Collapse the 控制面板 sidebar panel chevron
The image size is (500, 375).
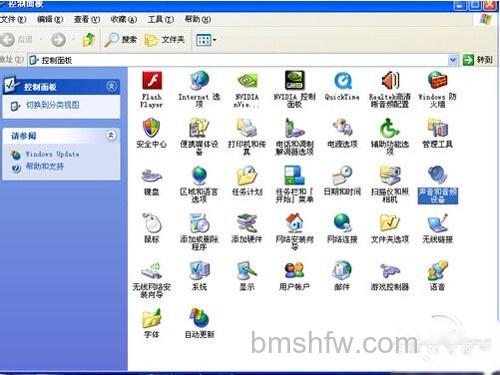(x=112, y=87)
